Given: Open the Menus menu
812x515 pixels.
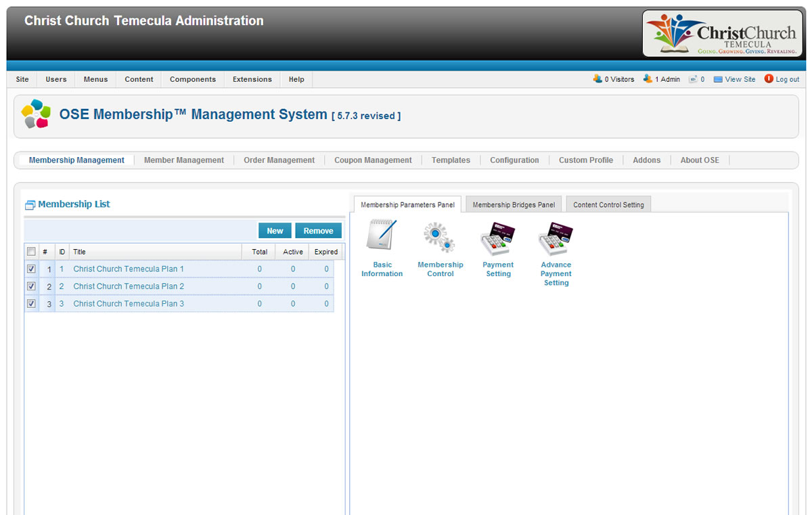Looking at the screenshot, I should tap(95, 79).
